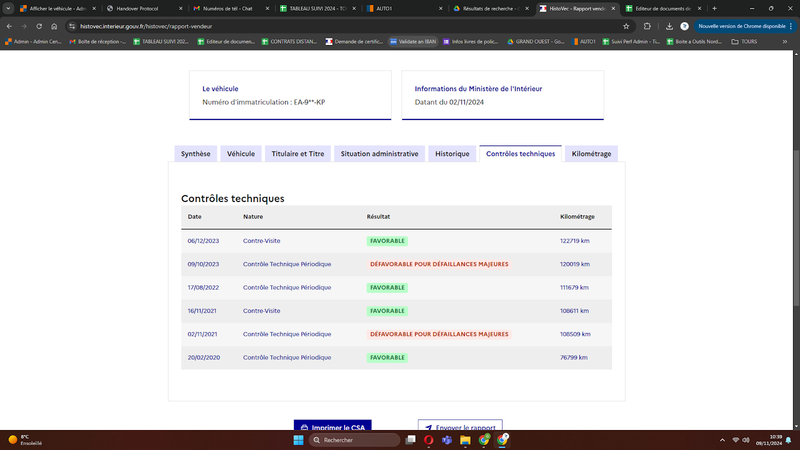Open the Boite à Outils Nord bookmark
The image size is (800, 450).
click(694, 41)
